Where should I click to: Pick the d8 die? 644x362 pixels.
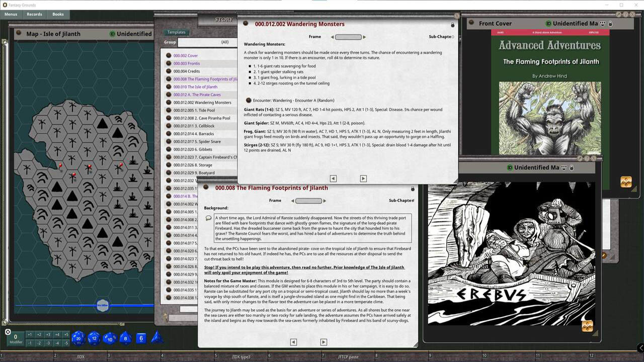125,338
